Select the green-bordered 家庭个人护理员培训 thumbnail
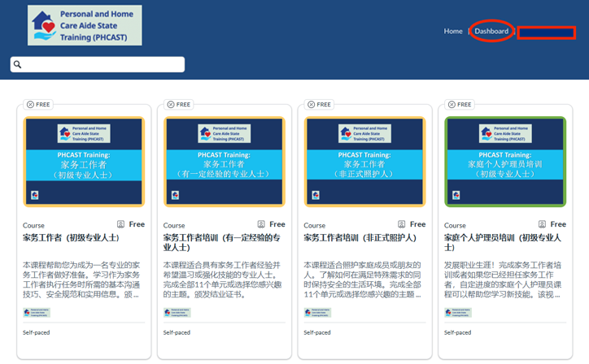This screenshot has height=364, width=589. coord(505,162)
